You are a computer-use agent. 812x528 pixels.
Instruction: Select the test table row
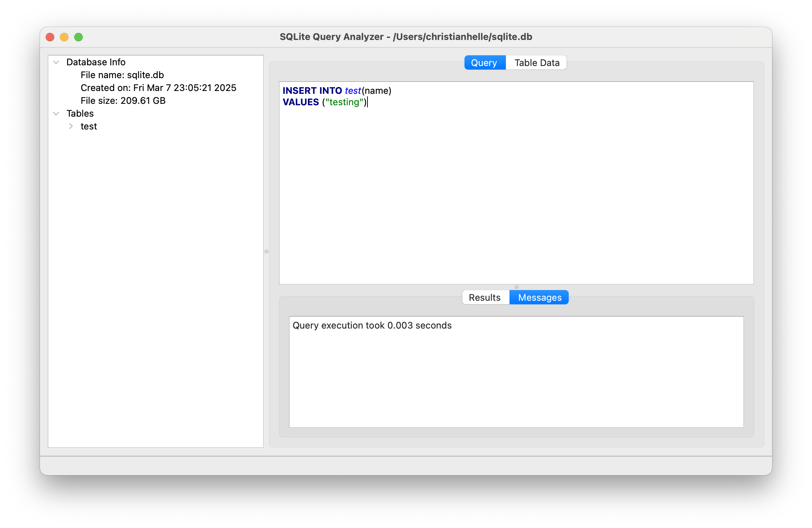[156, 126]
